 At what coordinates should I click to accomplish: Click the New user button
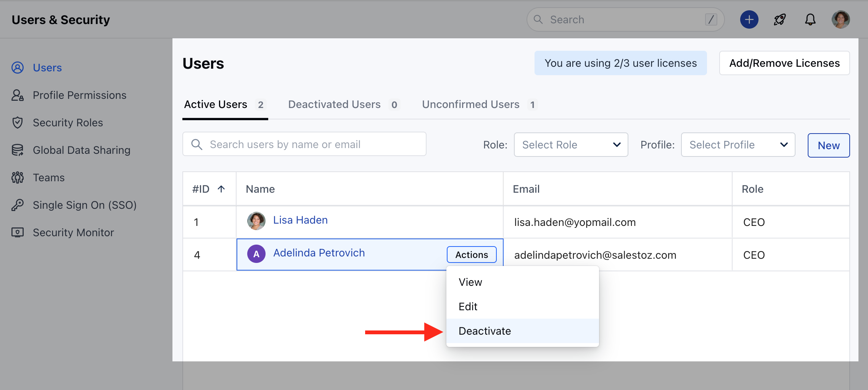(828, 145)
